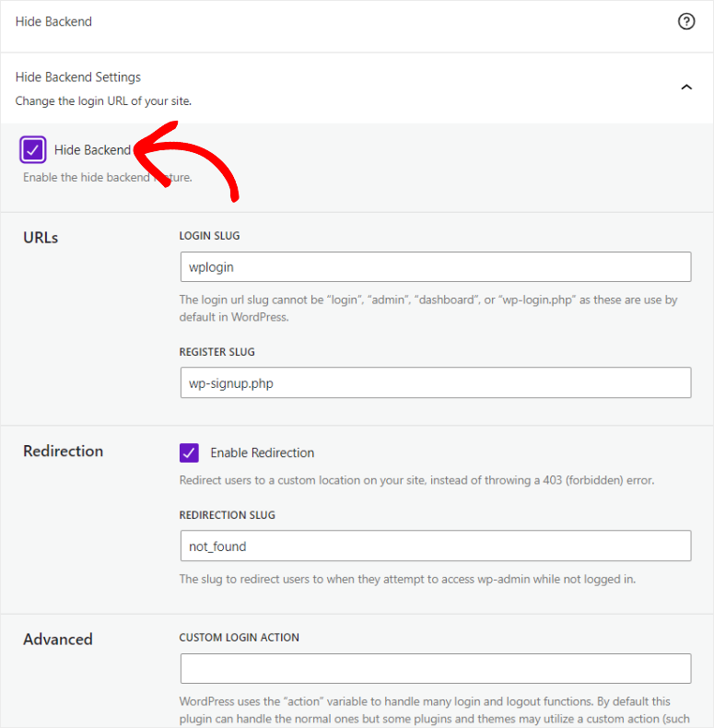This screenshot has height=728, width=714.
Task: Click the 'Change the login URL of your site.' text
Action: pyautogui.click(x=103, y=101)
